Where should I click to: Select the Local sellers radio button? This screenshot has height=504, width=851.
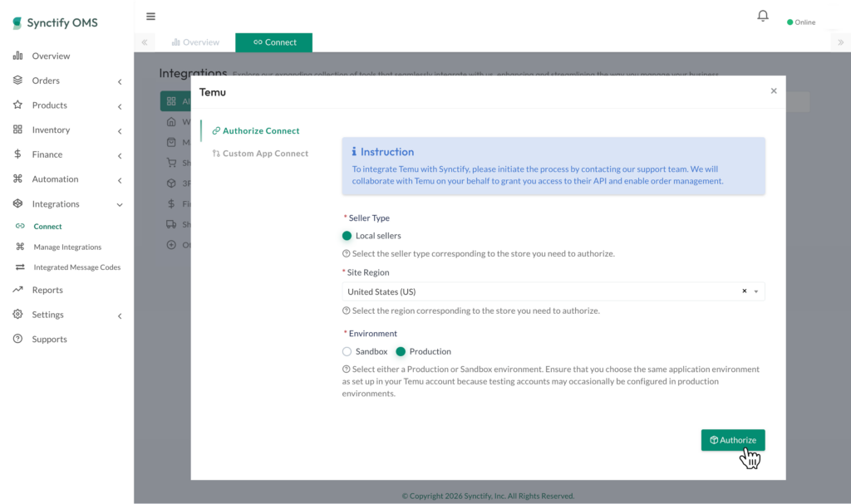pyautogui.click(x=347, y=236)
